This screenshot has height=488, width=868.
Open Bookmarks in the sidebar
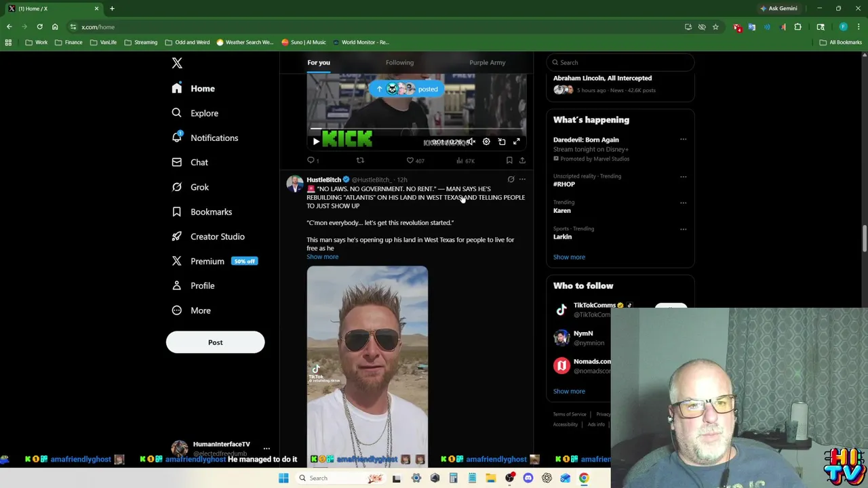(x=202, y=212)
